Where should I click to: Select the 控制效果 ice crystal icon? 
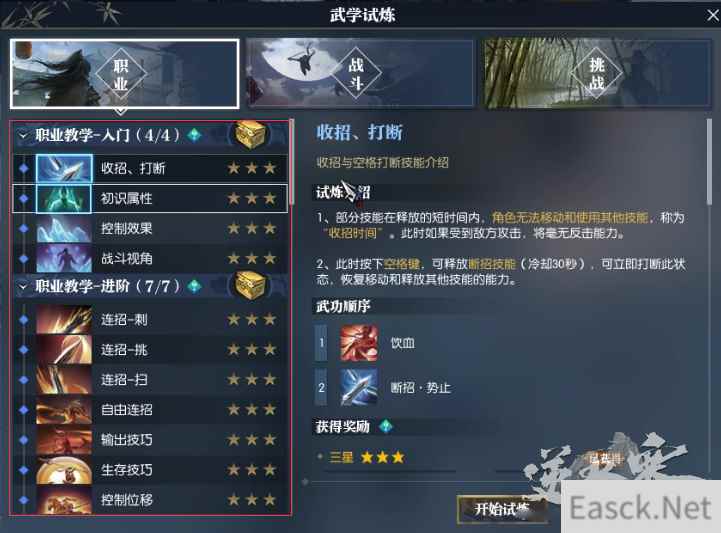[64, 229]
